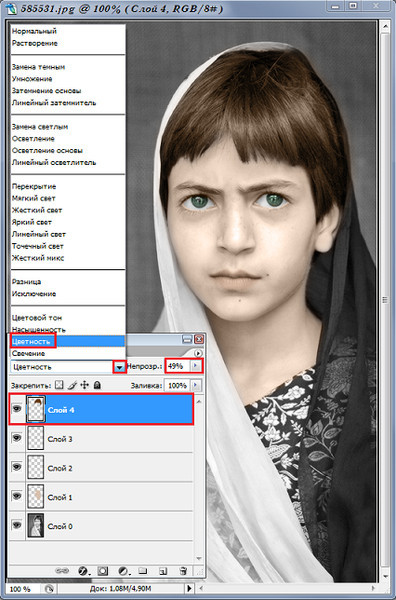Image resolution: width=396 pixels, height=600 pixels.
Task: Lock transparent pixels icon
Action: 59,385
